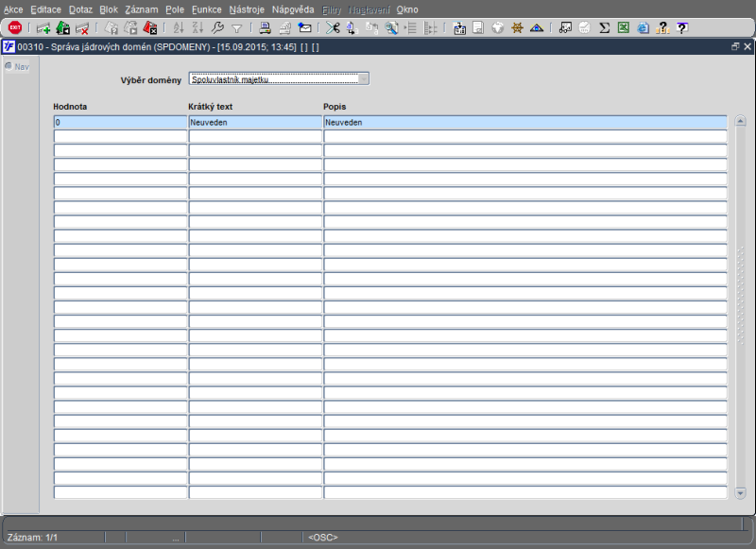Open the Nápověda menu

click(x=293, y=9)
